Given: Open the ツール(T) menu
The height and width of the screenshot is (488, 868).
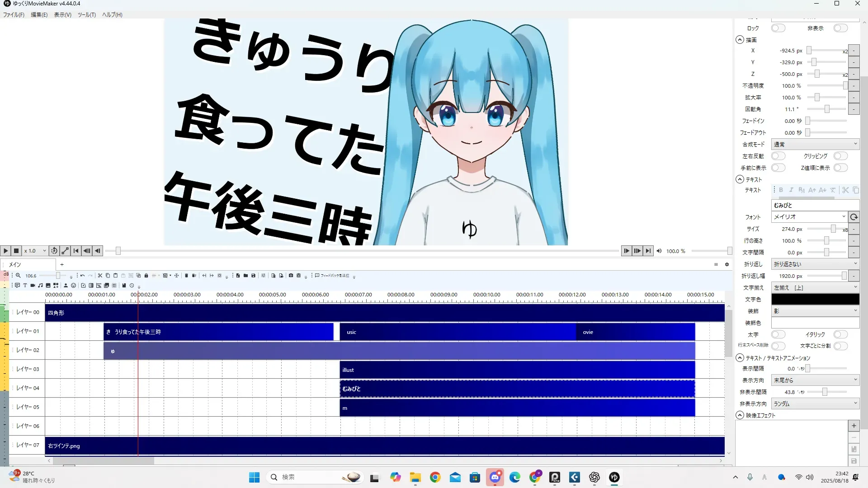Looking at the screenshot, I should click(x=86, y=14).
